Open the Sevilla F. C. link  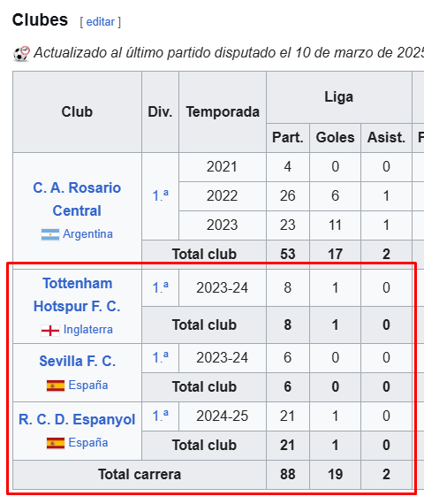78,361
